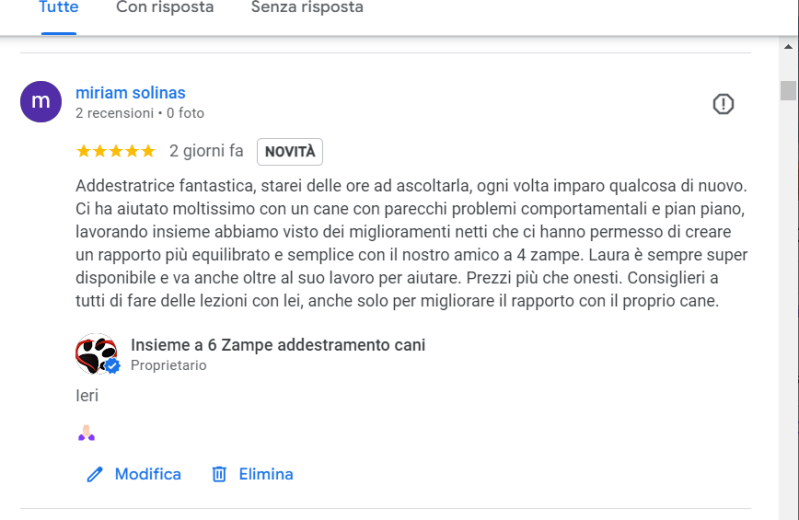
Task: Click the "2 giorni fa" timestamp
Action: pos(206,152)
